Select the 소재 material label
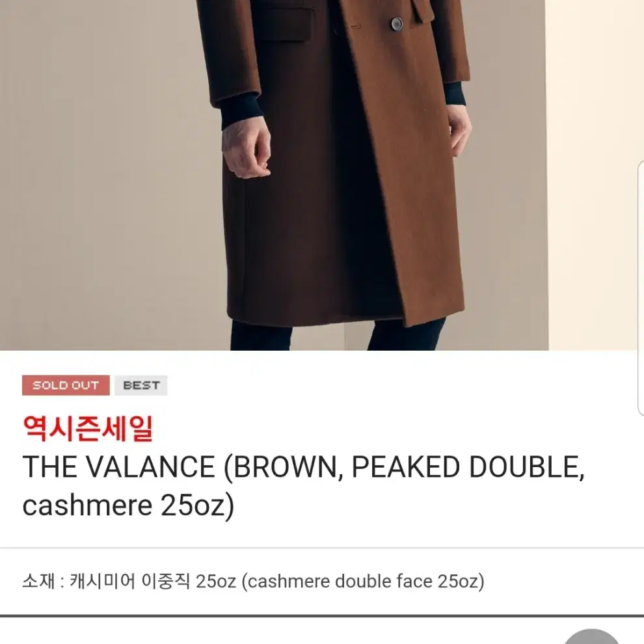Viewport: 644px width, 644px height. (x=38, y=581)
